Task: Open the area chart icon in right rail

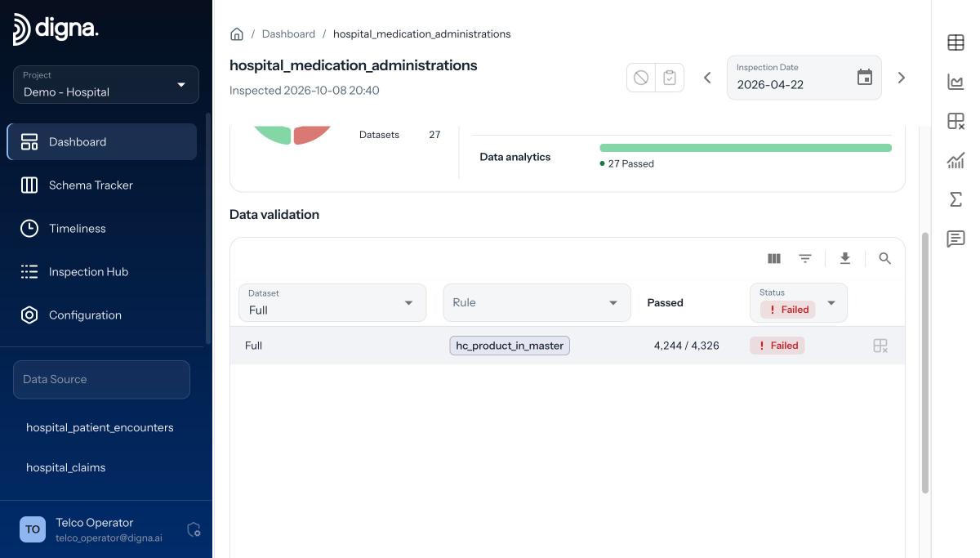Action: click(955, 82)
